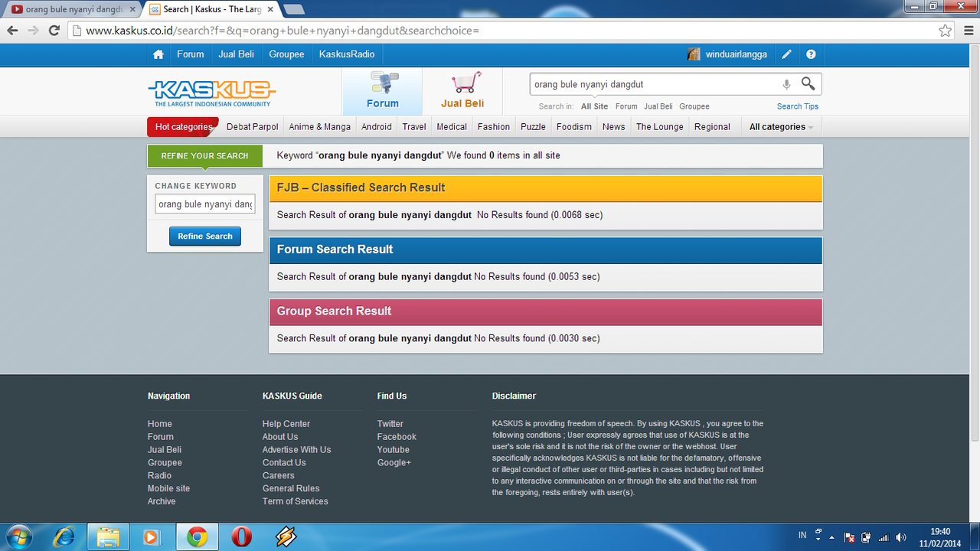Screen dimensions: 980x551
Task: Click the microphone voice search icon
Action: point(786,85)
